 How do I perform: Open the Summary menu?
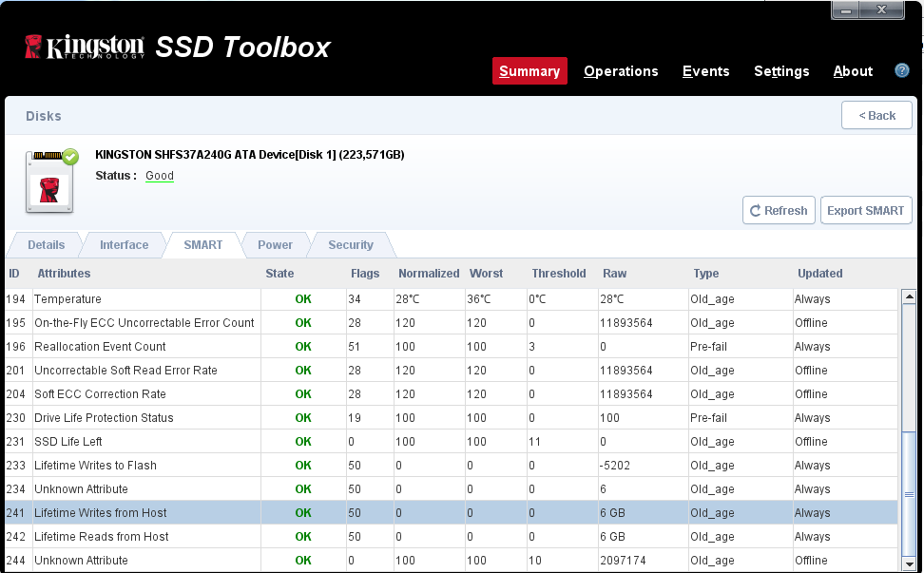(529, 71)
